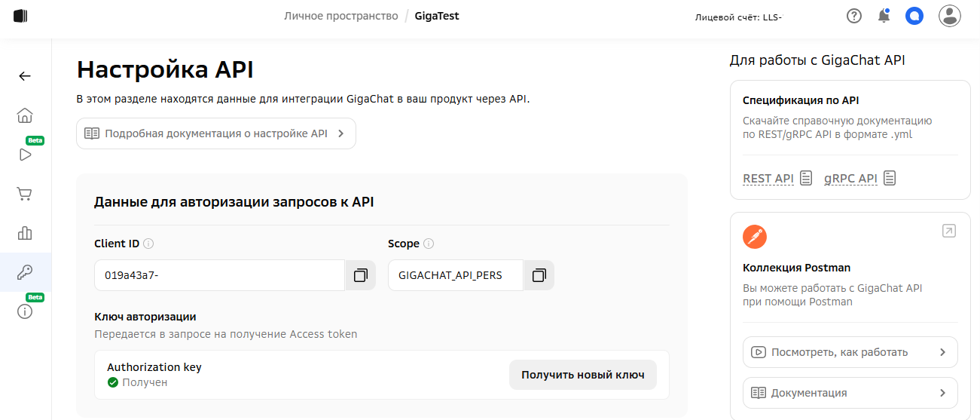The width and height of the screenshot is (980, 420).
Task: Copy the Scope value
Action: point(539,275)
